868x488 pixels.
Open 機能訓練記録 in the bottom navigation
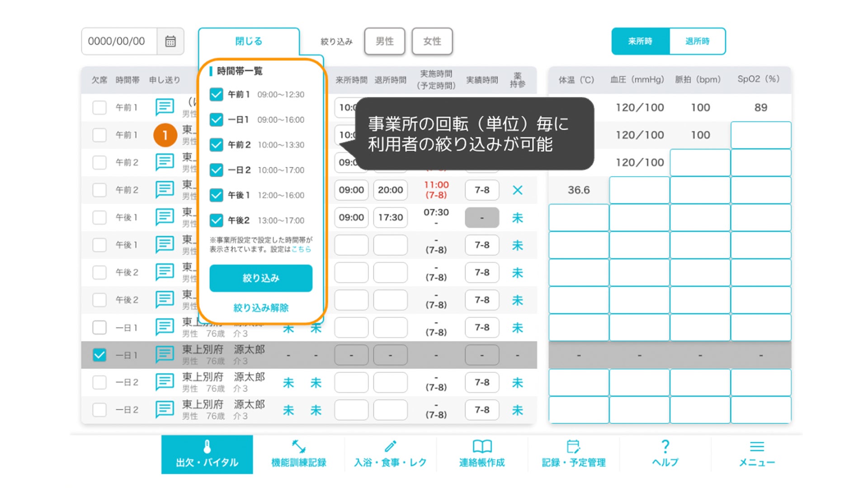[298, 454]
